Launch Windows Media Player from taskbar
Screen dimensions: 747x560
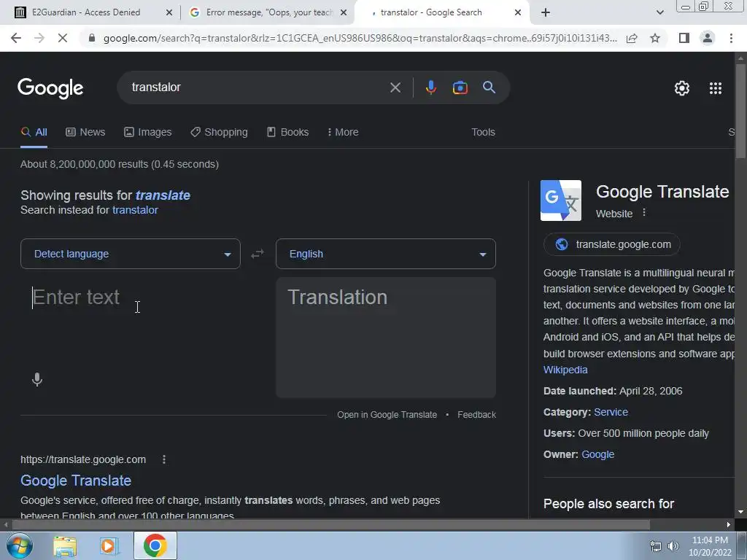tap(109, 546)
